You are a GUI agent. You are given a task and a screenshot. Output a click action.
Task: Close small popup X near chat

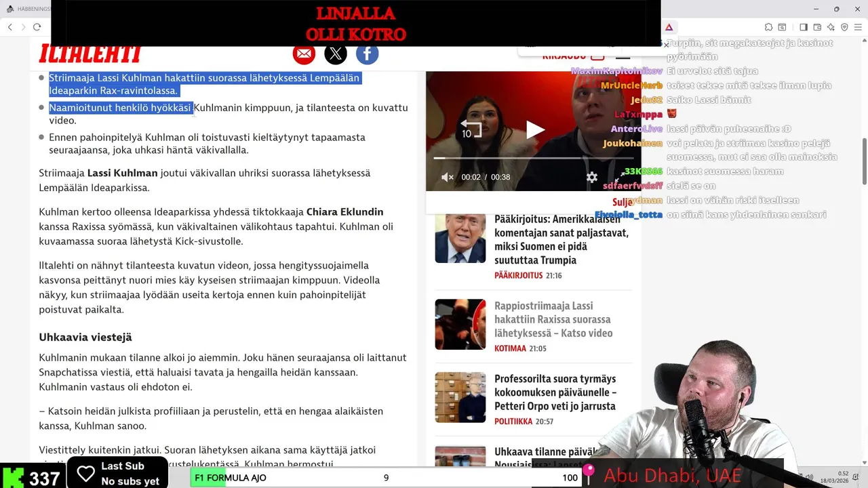click(x=666, y=45)
